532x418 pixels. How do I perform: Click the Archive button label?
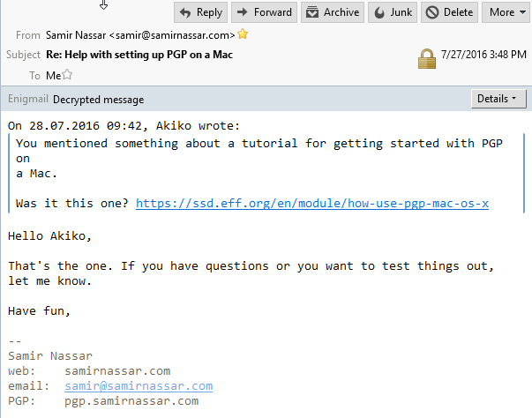[341, 12]
